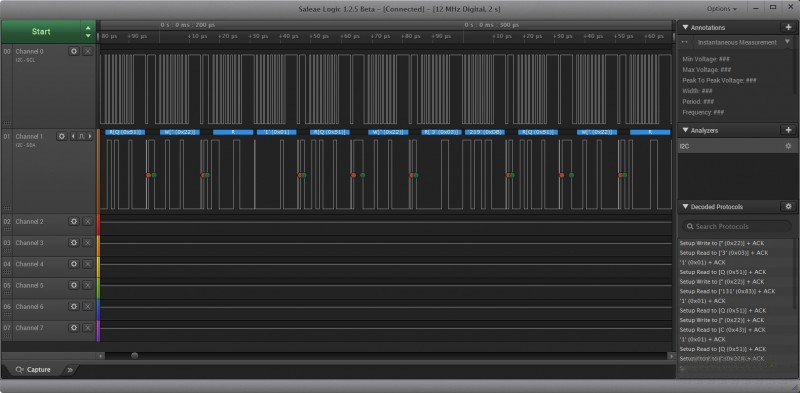Image resolution: width=800 pixels, height=393 pixels.
Task: Jump to previous edge on Channel 1
Action: pos(72,136)
